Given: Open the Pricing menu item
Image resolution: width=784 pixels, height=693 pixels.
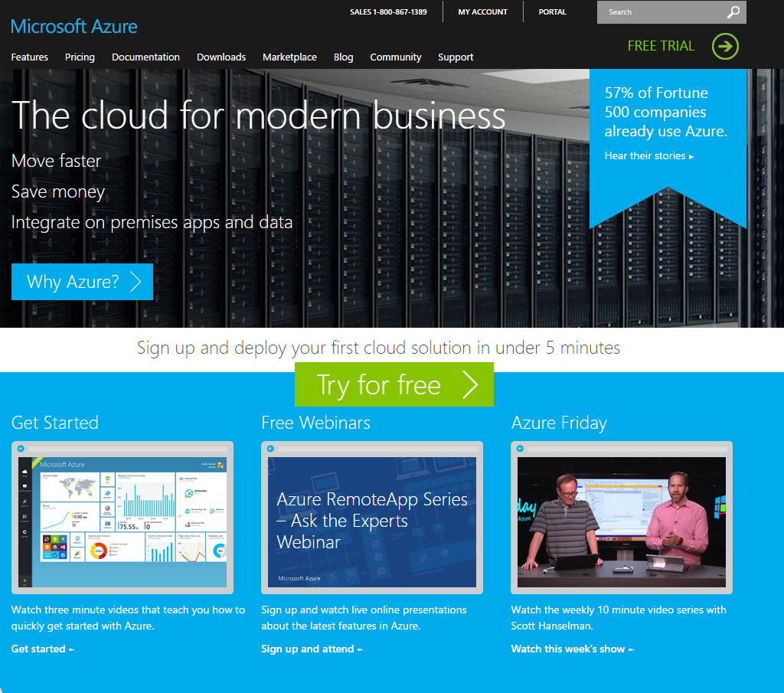Looking at the screenshot, I should coord(80,57).
